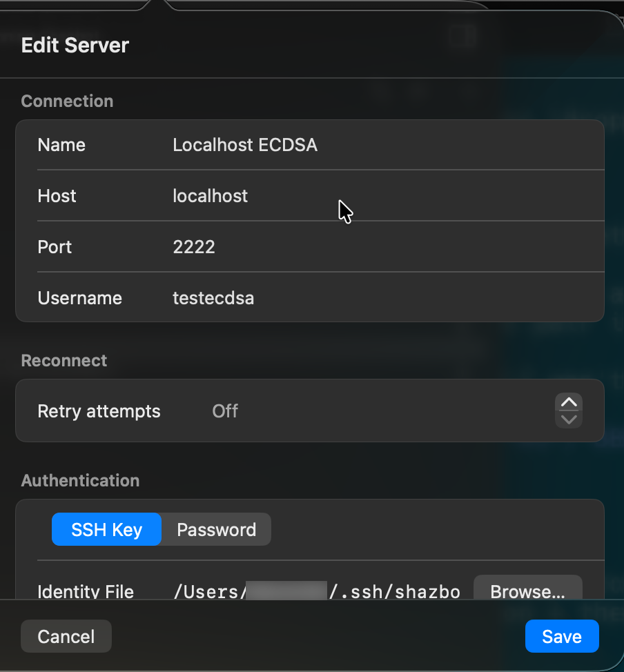Click the Connection section heading

coord(68,101)
